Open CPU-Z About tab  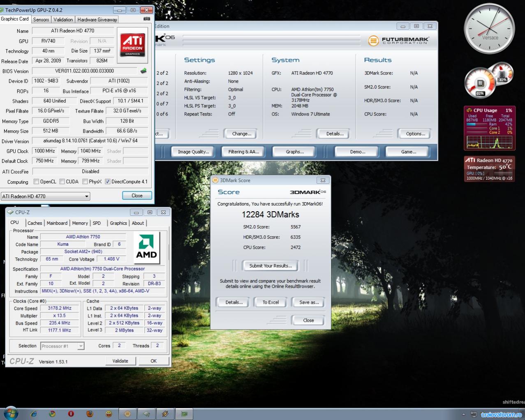coord(138,223)
